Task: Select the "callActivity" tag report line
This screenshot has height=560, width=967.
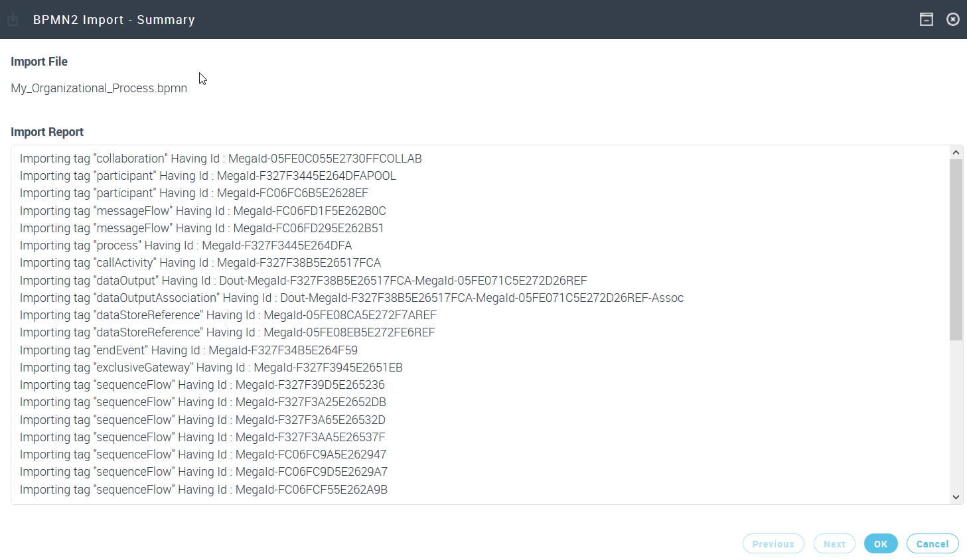Action: pos(200,263)
